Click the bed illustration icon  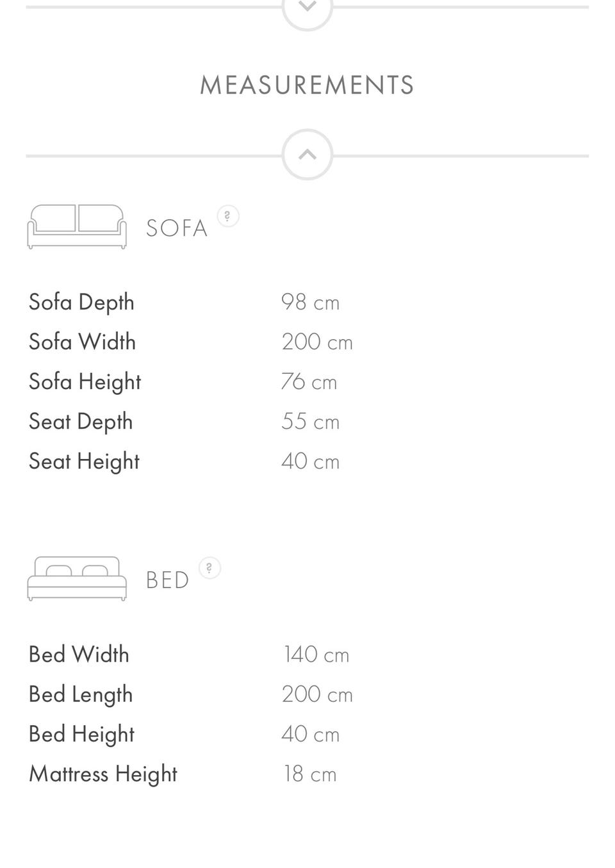click(77, 578)
